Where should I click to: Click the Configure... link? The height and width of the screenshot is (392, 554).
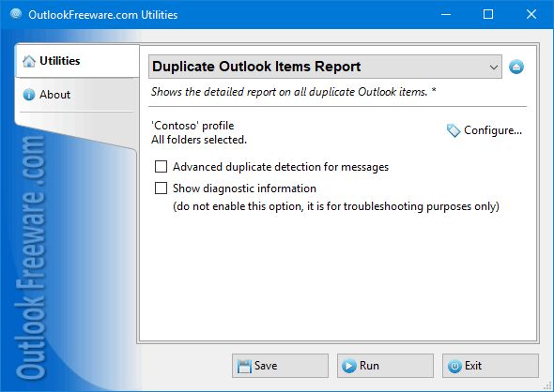(x=493, y=130)
